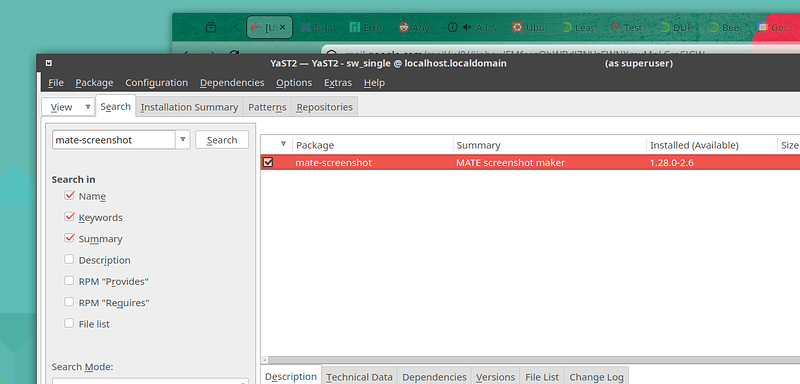
Task: Open the Dependencies menu
Action: 232,83
